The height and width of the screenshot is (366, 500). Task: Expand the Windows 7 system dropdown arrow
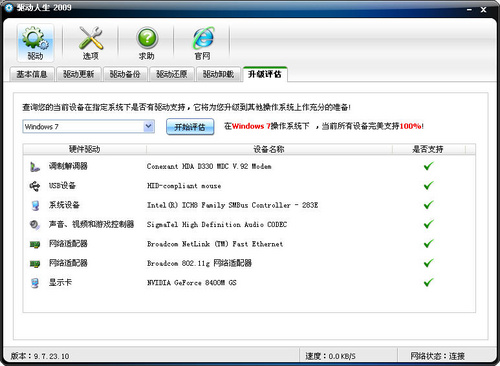(148, 127)
